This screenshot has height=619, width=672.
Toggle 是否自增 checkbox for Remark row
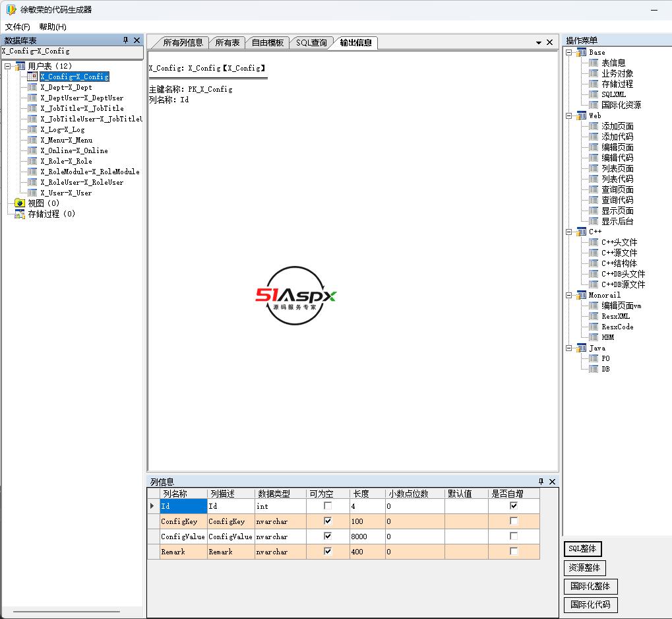[514, 551]
